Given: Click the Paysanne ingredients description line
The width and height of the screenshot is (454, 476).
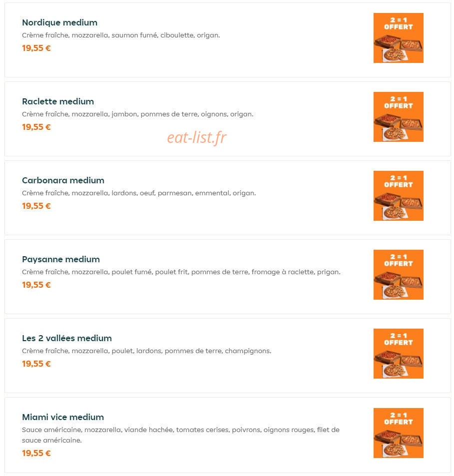Looking at the screenshot, I should [181, 272].
